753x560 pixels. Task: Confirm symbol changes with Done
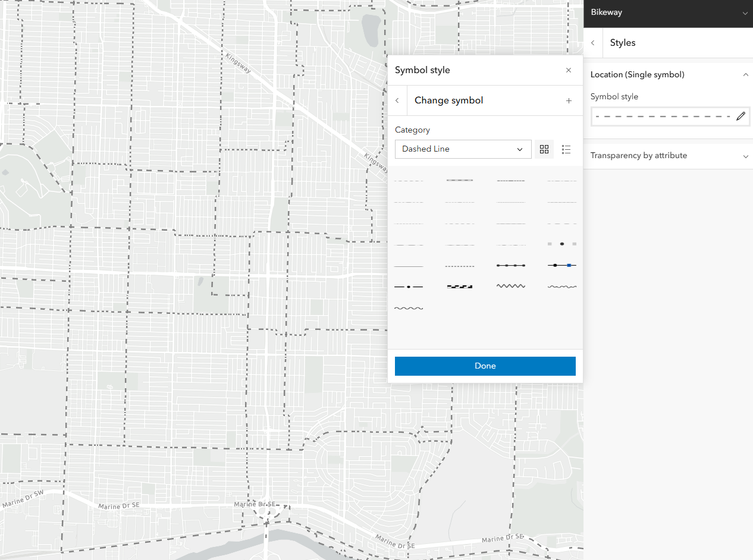point(485,366)
